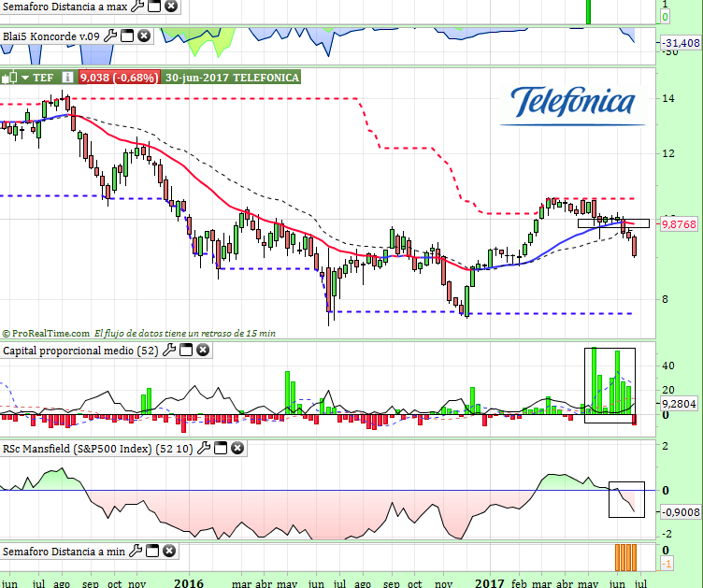Open settings wrench for Semaforo Distancia a min
The width and height of the screenshot is (703, 588).
point(136,551)
